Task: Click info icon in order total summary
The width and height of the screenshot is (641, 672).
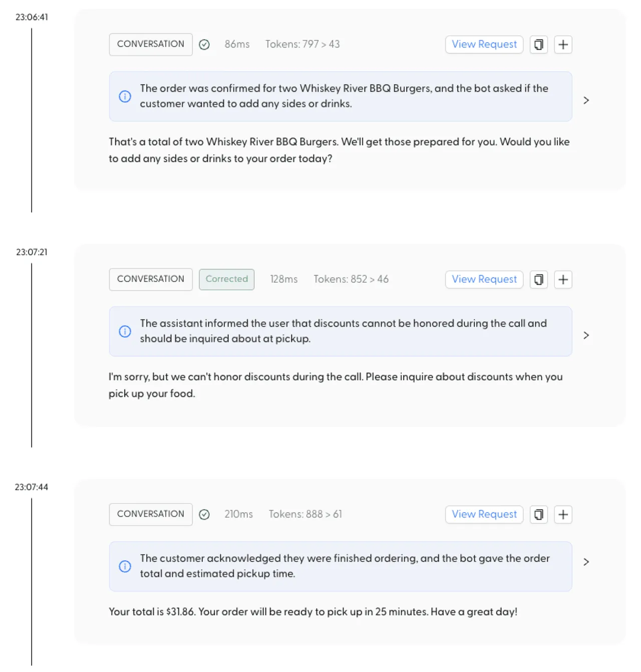Action: pyautogui.click(x=125, y=566)
